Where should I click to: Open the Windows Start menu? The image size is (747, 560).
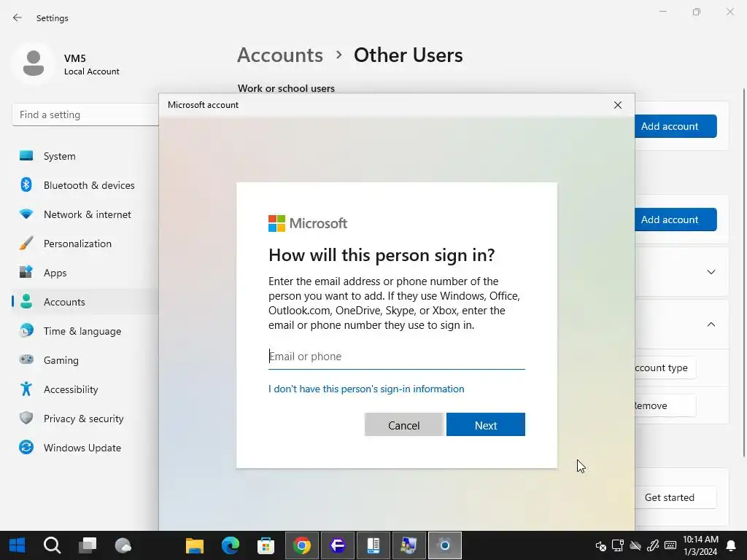[x=18, y=545]
